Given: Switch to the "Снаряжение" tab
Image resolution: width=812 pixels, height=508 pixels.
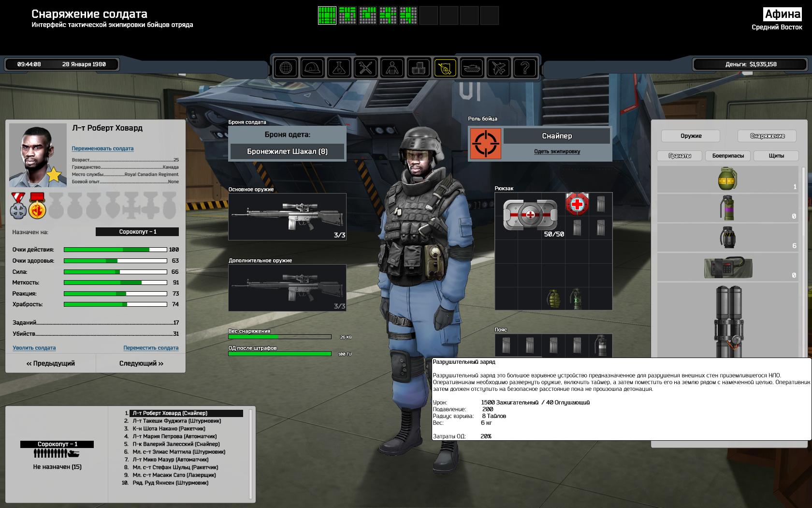Looking at the screenshot, I should pos(767,136).
